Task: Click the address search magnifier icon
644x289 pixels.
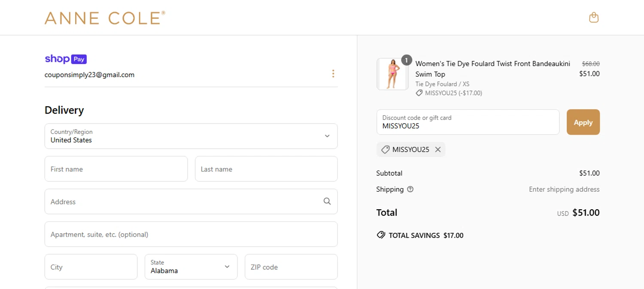Action: coord(327,202)
